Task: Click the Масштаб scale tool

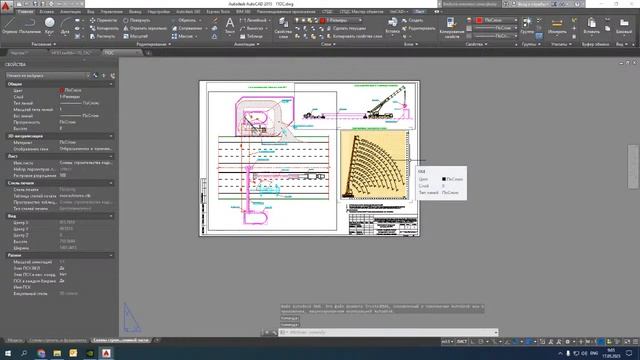Action: point(136,36)
